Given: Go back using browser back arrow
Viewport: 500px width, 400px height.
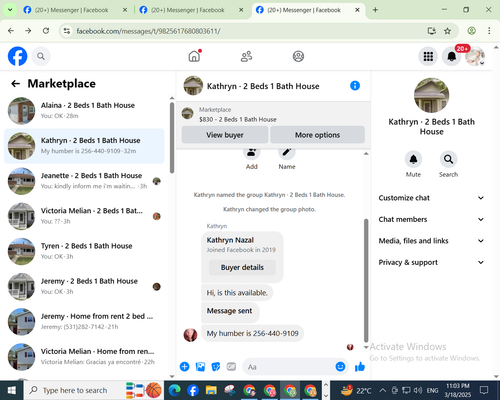Looking at the screenshot, I should pos(11,31).
